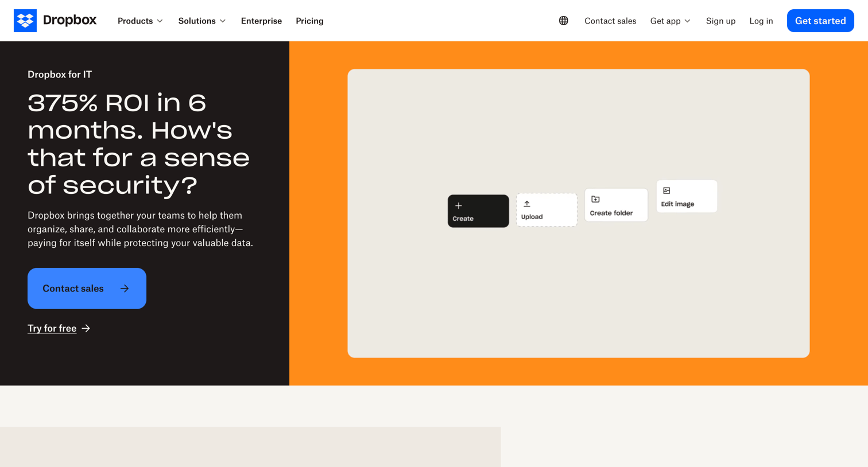
Task: Open the Solutions menu label
Action: click(x=197, y=21)
